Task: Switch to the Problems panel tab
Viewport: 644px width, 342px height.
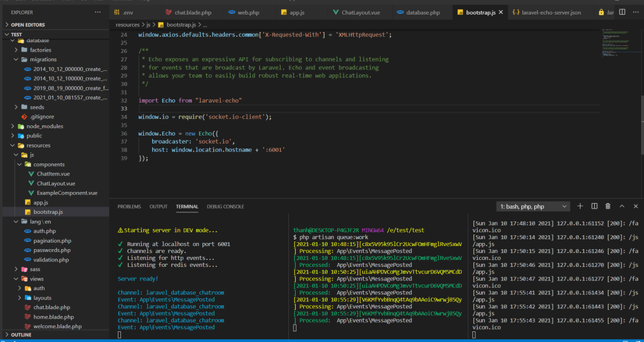Action: 129,206
